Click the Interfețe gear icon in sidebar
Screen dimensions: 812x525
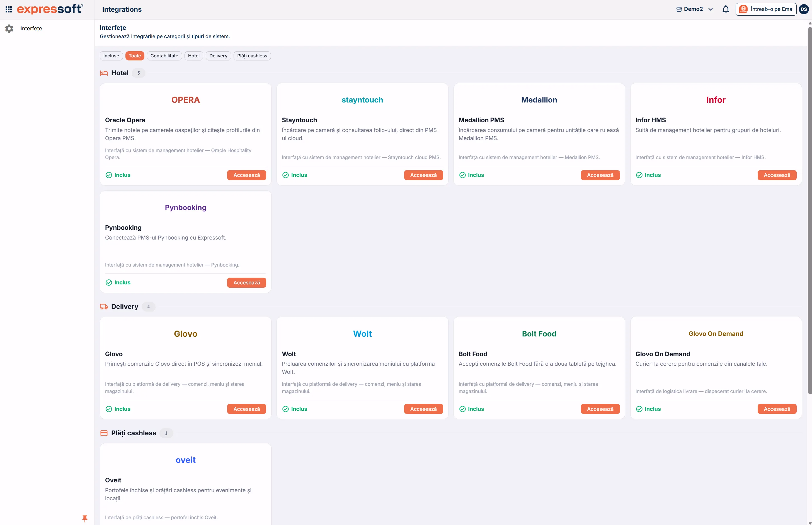point(9,29)
